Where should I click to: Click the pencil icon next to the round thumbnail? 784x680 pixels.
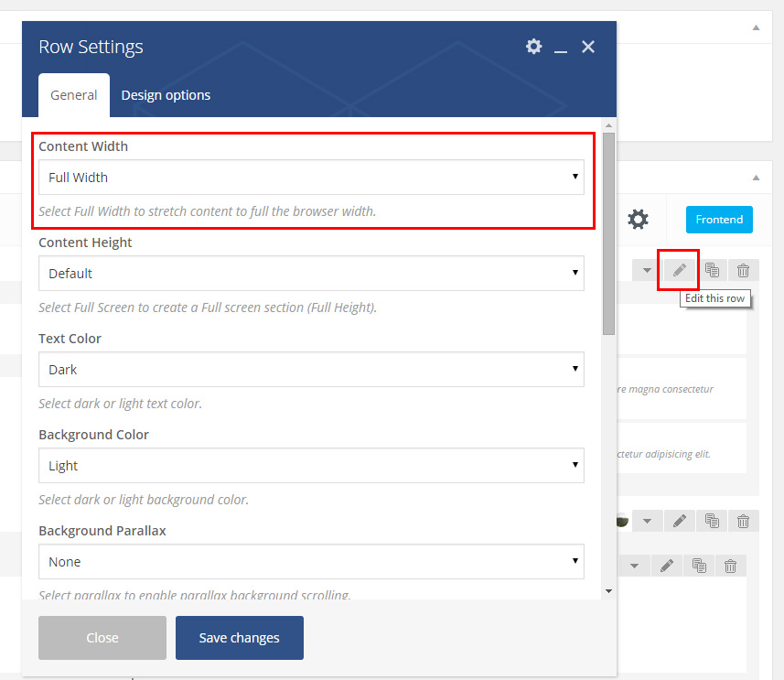(679, 521)
